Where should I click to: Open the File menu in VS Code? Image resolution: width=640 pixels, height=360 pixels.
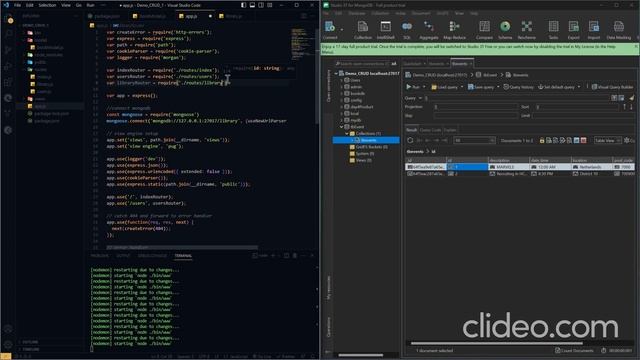coord(17,5)
